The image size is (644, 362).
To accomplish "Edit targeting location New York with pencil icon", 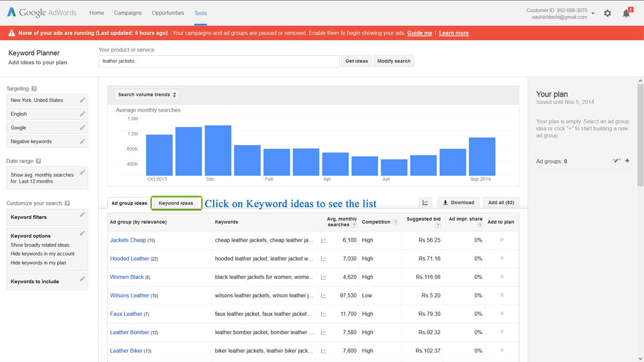I will tap(83, 100).
